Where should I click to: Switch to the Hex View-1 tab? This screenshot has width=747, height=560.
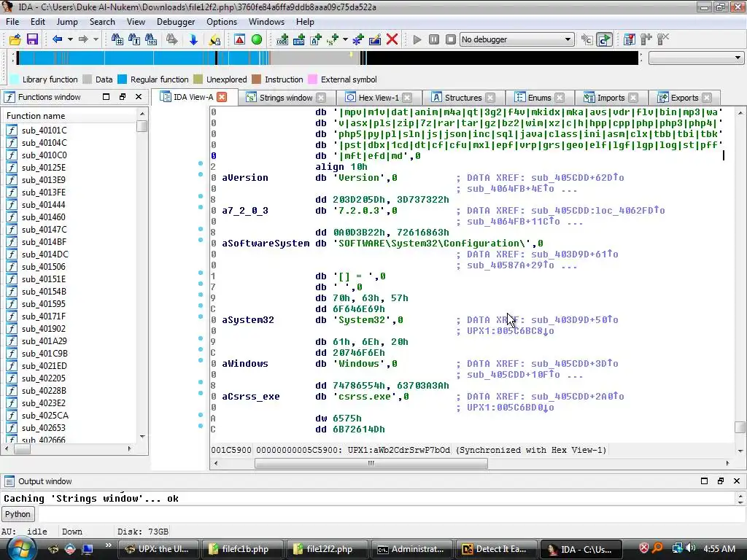point(379,98)
